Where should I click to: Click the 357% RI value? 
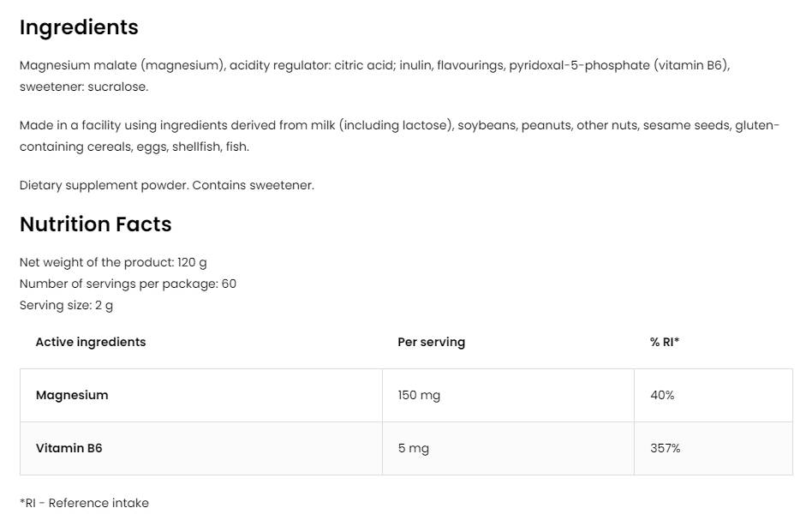click(x=665, y=448)
